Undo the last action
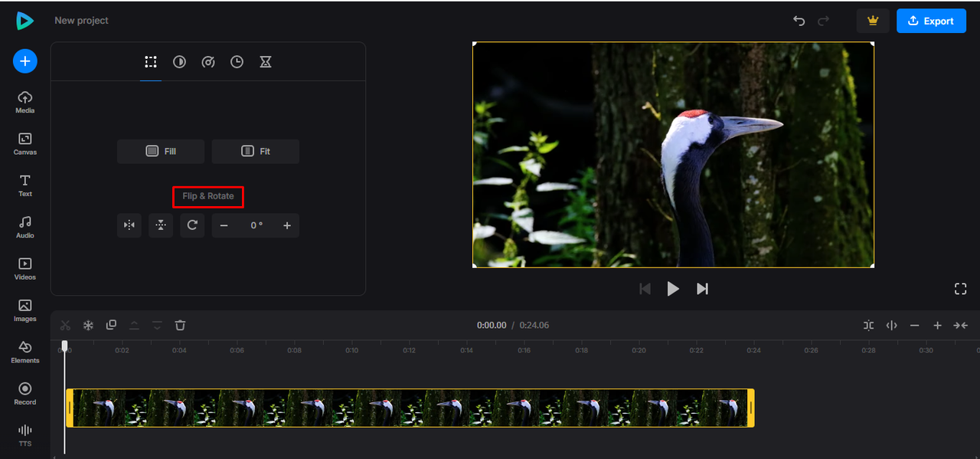The width and height of the screenshot is (980, 459). coord(799,21)
